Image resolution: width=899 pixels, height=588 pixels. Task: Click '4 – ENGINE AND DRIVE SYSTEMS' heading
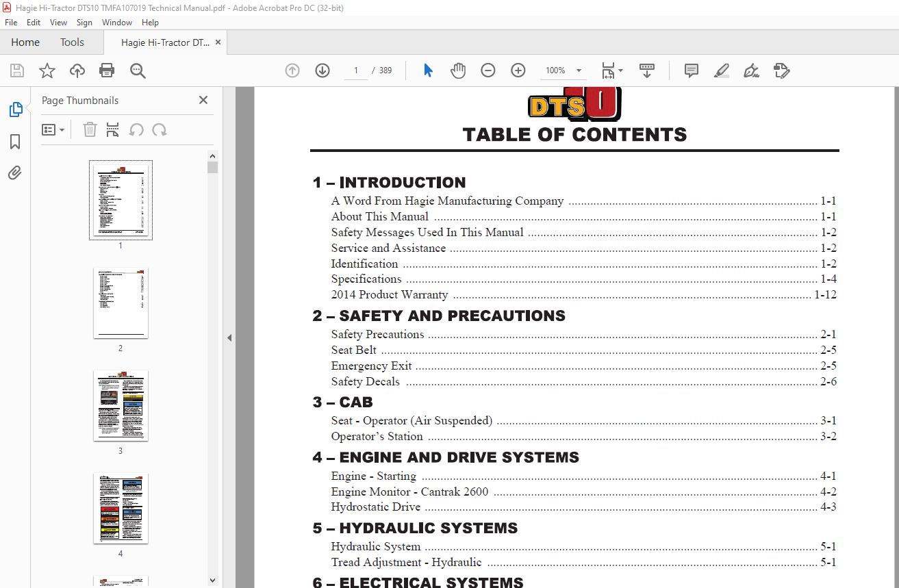pos(446,457)
